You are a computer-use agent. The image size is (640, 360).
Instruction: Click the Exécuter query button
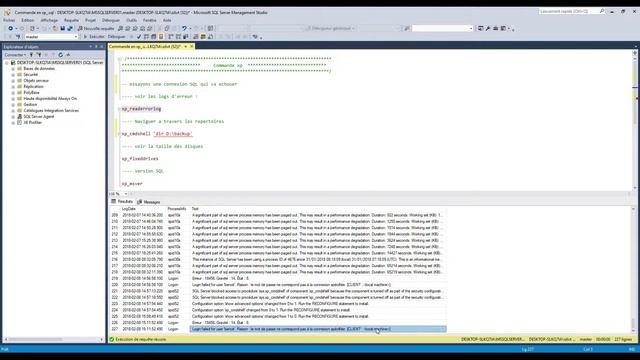point(94,37)
